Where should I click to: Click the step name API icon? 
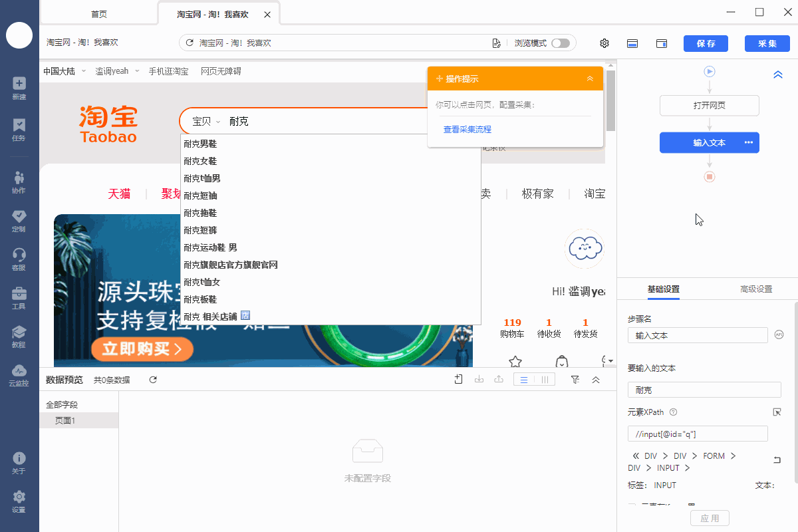[x=779, y=335]
